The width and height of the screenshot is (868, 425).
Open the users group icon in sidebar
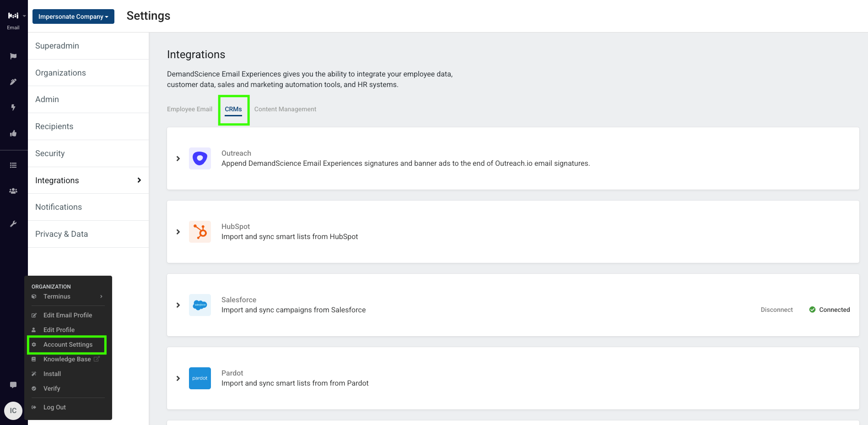(13, 191)
